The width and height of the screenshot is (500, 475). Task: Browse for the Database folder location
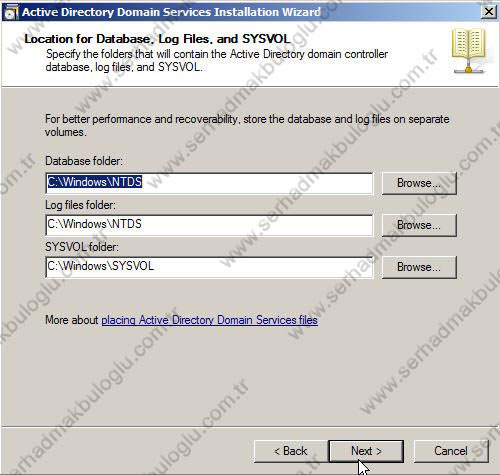click(419, 183)
